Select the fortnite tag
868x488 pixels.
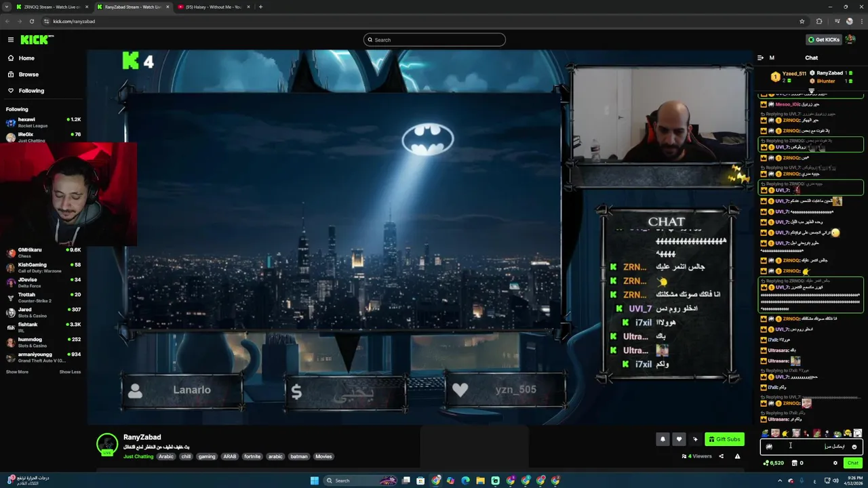click(252, 457)
